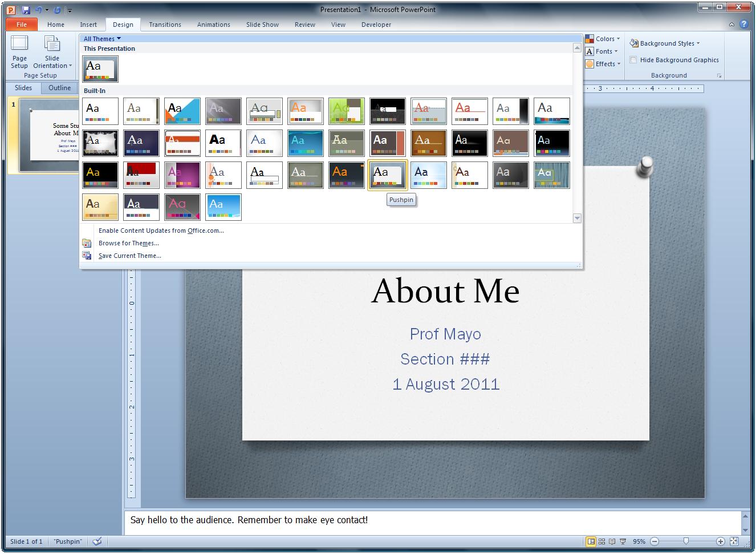This screenshot has height=554, width=756.
Task: Open the theme Effects gallery
Action: [x=603, y=63]
